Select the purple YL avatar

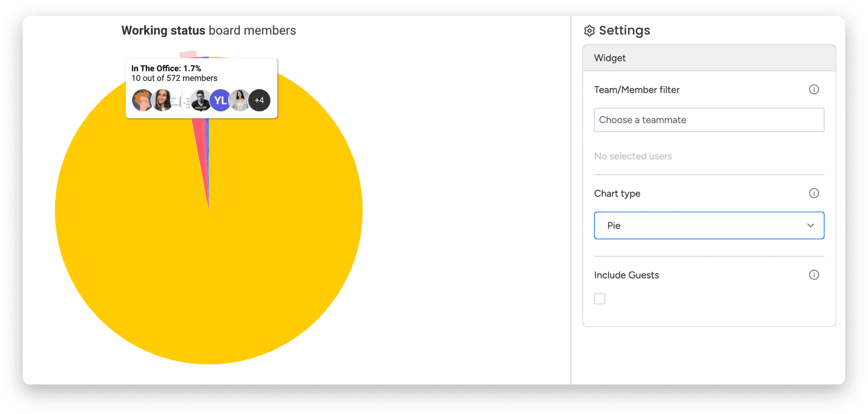(220, 100)
